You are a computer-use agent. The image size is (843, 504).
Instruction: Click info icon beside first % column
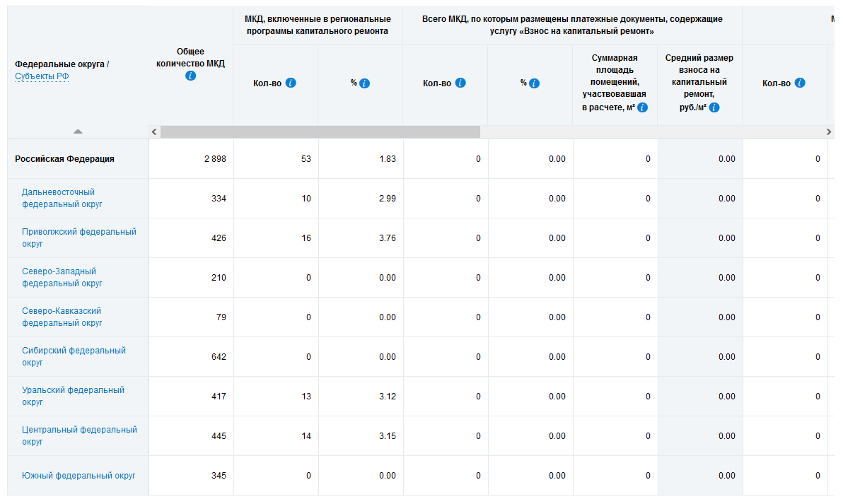pyautogui.click(x=365, y=83)
